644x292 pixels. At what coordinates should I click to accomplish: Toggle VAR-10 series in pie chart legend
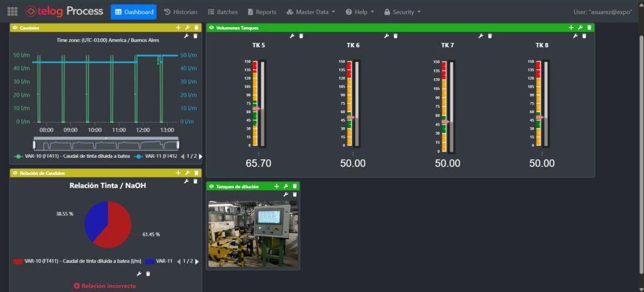click(x=75, y=261)
